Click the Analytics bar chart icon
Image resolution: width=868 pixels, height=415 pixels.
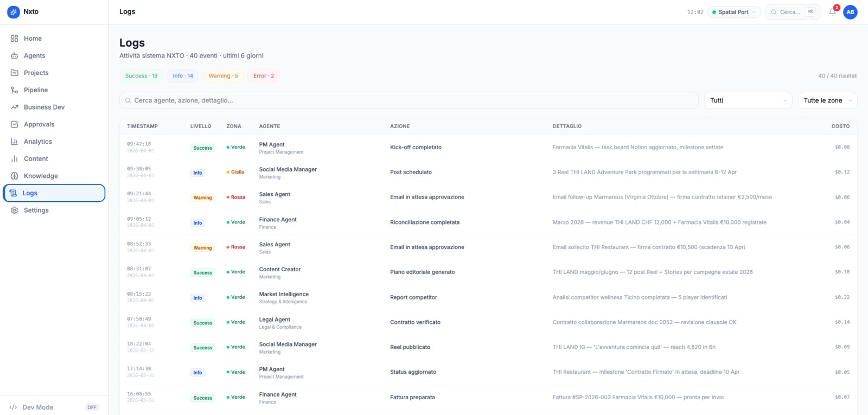coord(15,142)
